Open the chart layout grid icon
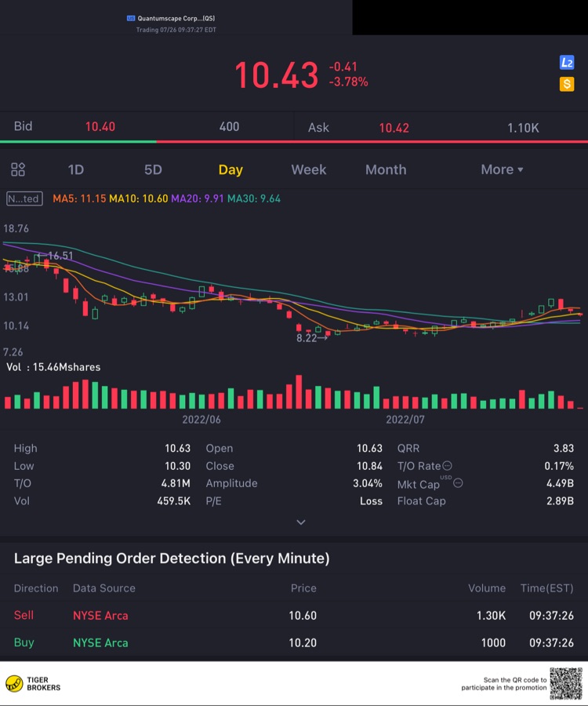 point(18,169)
